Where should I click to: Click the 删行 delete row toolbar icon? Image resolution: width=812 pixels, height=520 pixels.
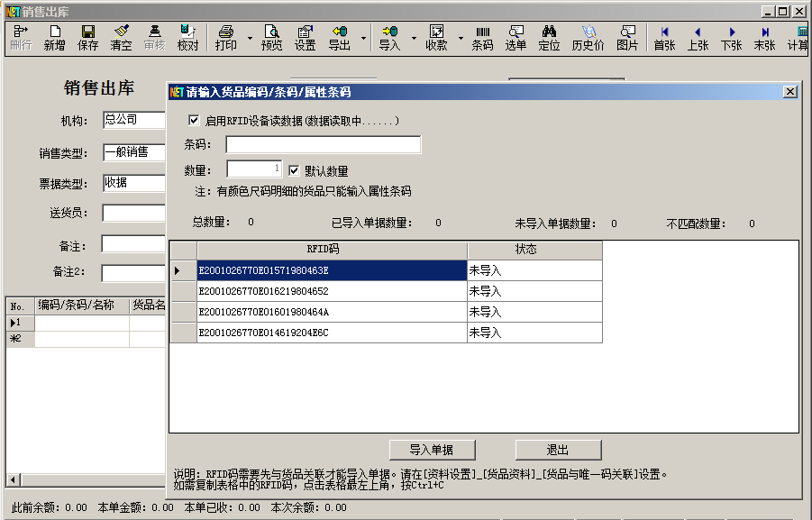pyautogui.click(x=21, y=38)
